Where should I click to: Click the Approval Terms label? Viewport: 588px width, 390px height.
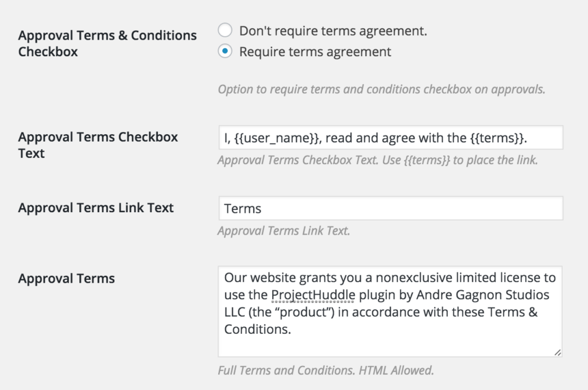pos(65,278)
